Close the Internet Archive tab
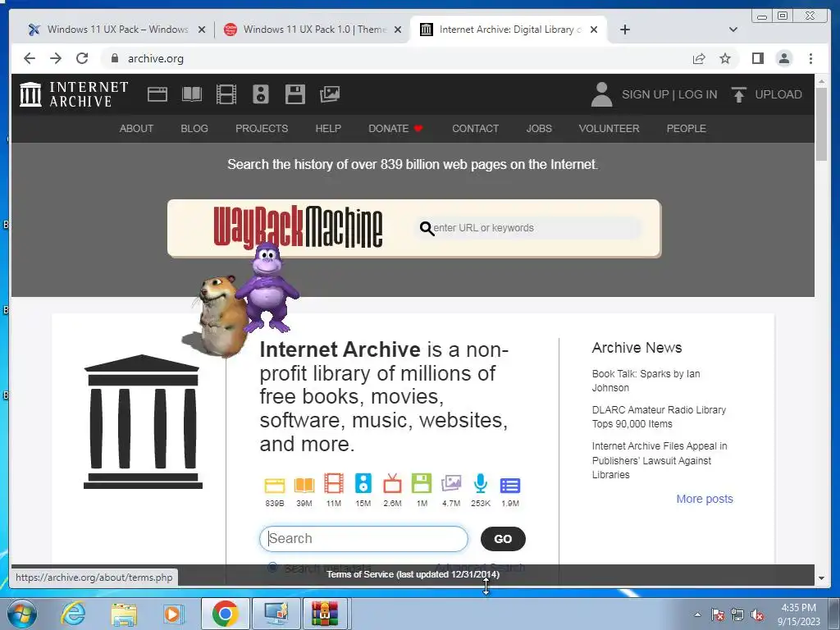Screen dimensions: 840x630 (594, 30)
